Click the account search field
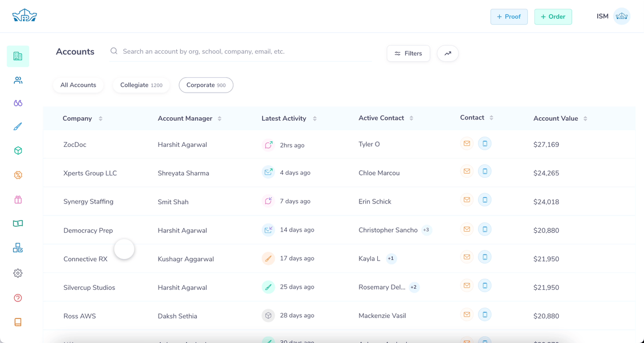This screenshot has width=644, height=343. pyautogui.click(x=240, y=51)
